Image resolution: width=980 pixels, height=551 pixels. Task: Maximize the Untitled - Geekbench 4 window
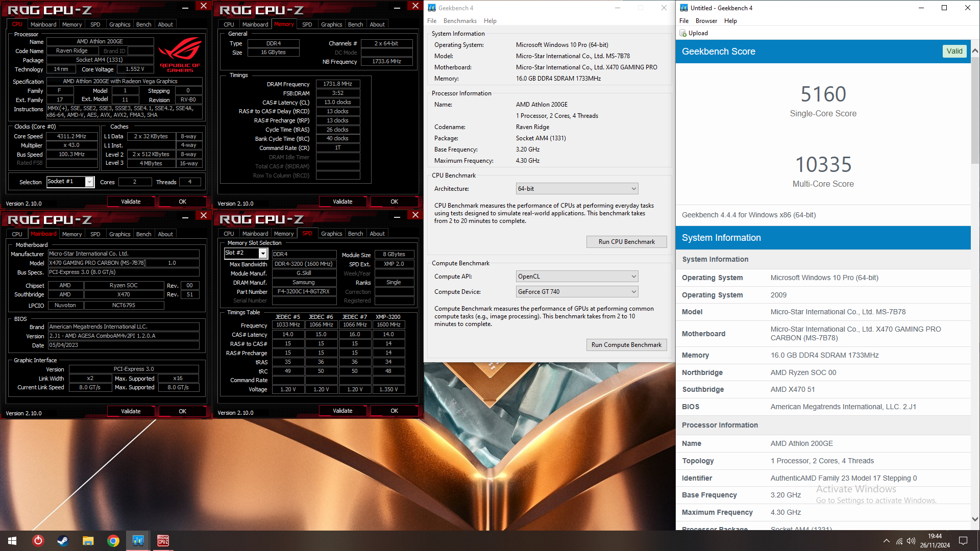944,8
